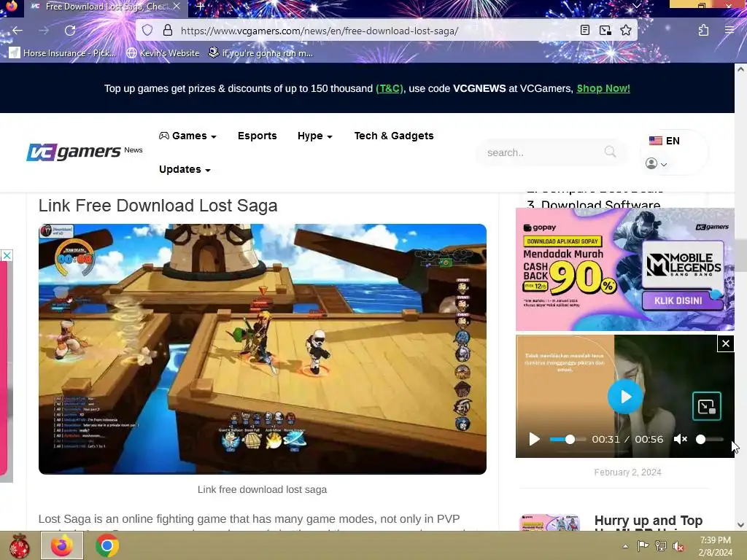Close the Free Download Lost Saga tab
This screenshot has height=560, width=747.
(177, 7)
